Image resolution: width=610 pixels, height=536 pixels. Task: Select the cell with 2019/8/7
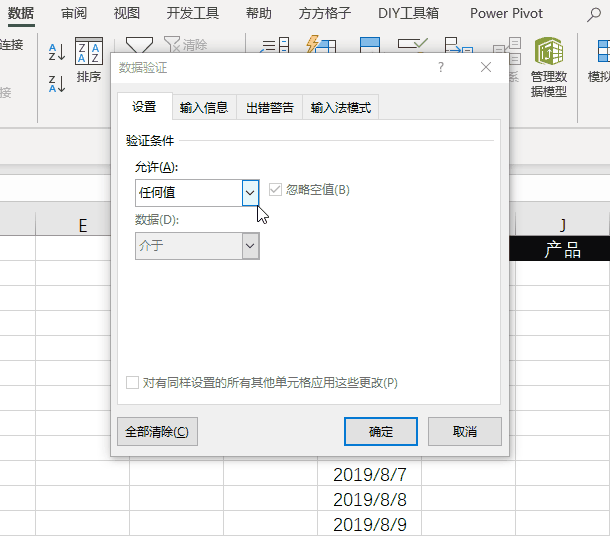click(370, 475)
